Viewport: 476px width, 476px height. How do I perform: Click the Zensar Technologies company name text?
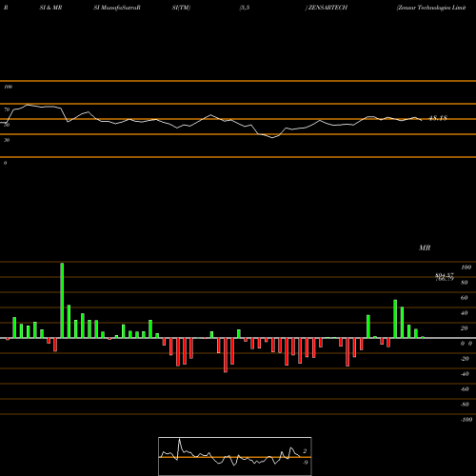[431, 8]
